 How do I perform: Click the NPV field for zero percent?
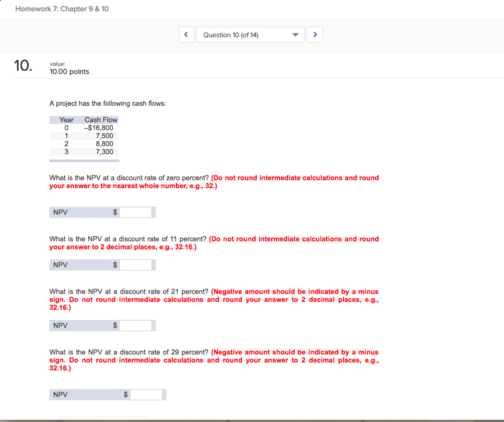point(135,212)
